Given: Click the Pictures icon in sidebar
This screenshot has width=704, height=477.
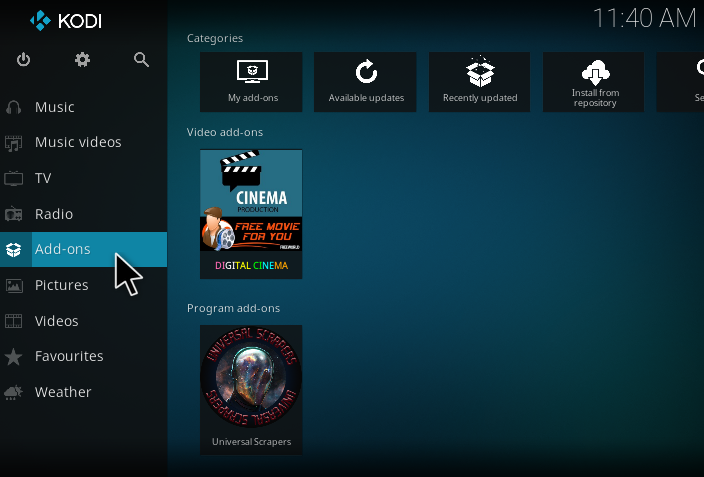Looking at the screenshot, I should (13, 285).
